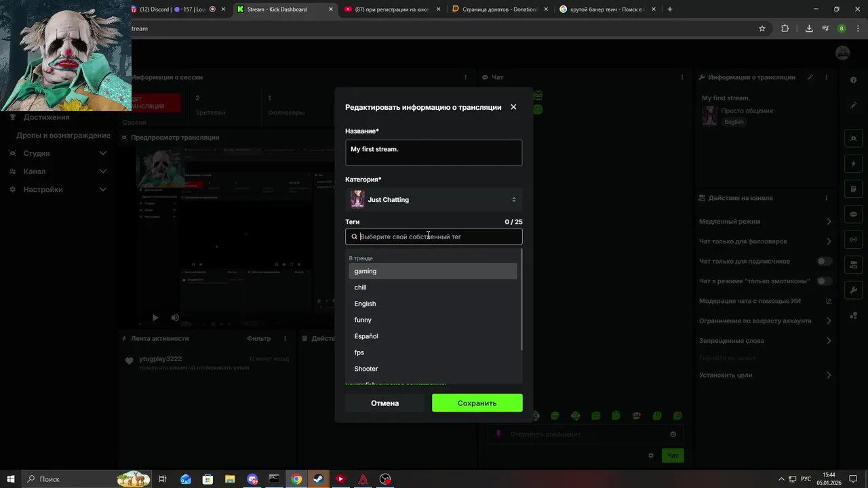The height and width of the screenshot is (488, 868).
Task: Toggle emote-only chat mode switch
Action: point(824,281)
